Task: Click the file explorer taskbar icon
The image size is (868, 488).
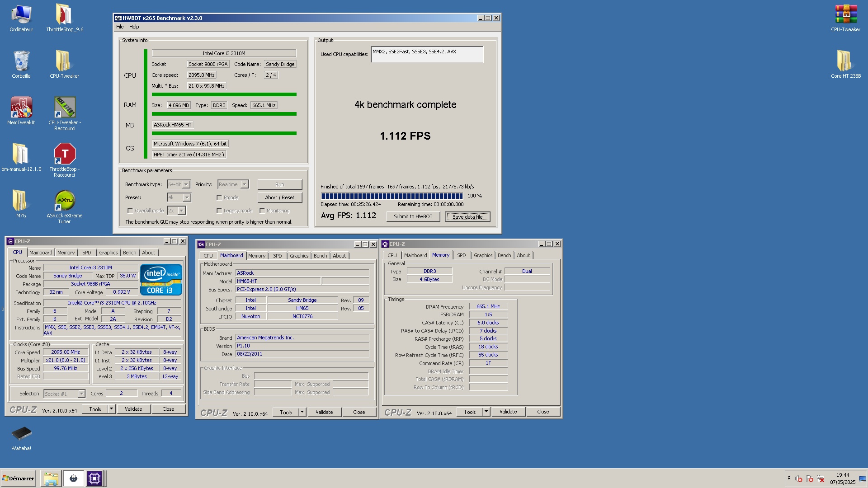Action: 51,479
